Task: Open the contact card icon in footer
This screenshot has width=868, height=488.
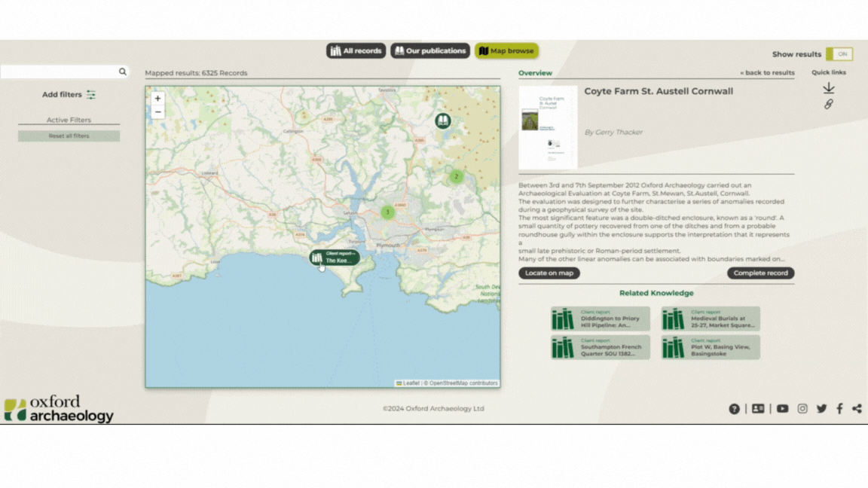Action: 758,408
